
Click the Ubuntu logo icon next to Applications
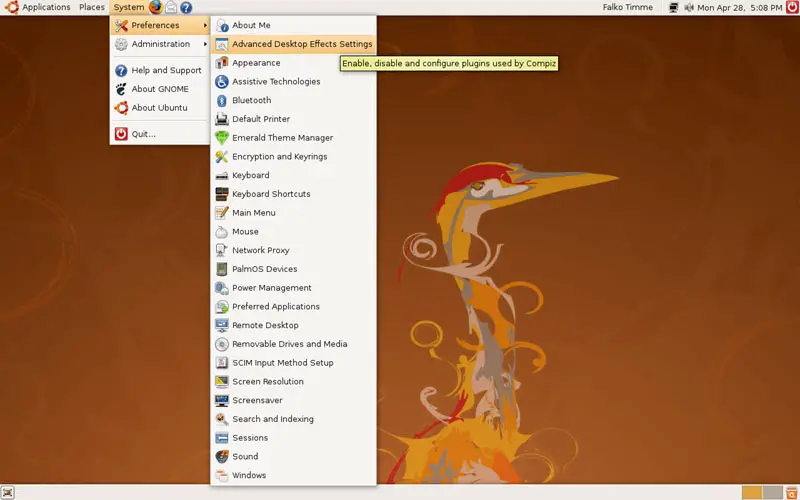11,7
